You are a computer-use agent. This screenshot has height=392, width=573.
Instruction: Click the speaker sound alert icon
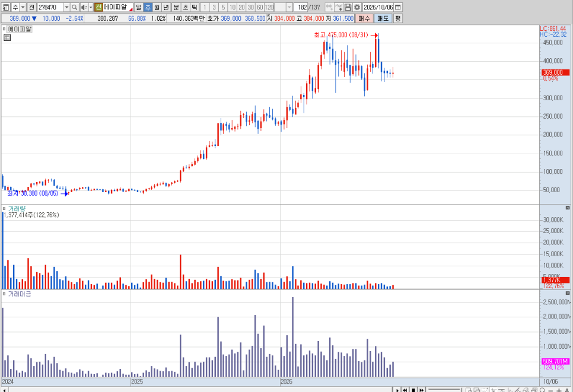click(84, 7)
